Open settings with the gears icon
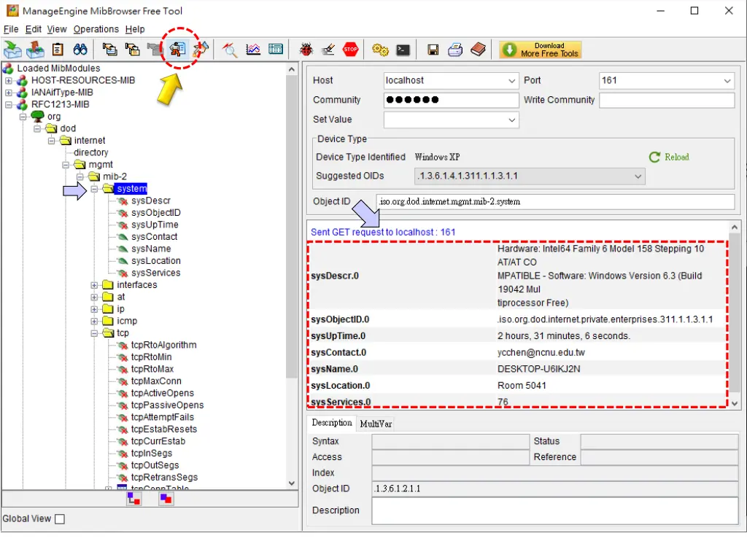 pos(380,50)
